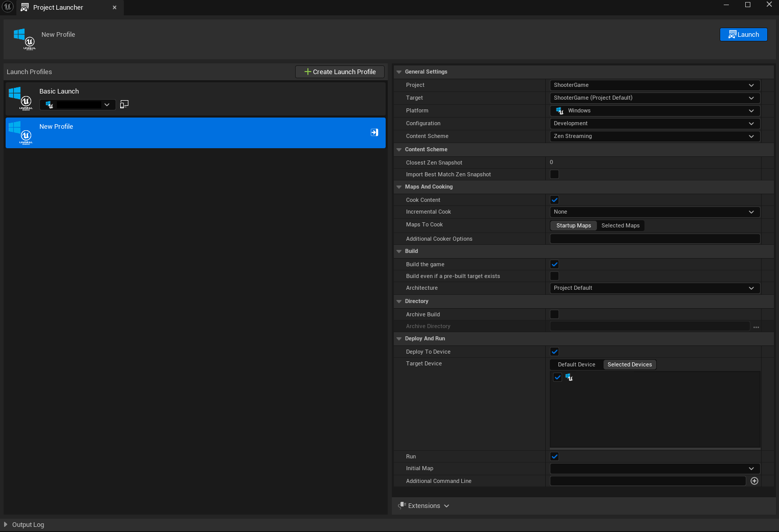Collapse the Maps And Cooking section
Viewport: 779px width, 532px height.
tap(399, 187)
